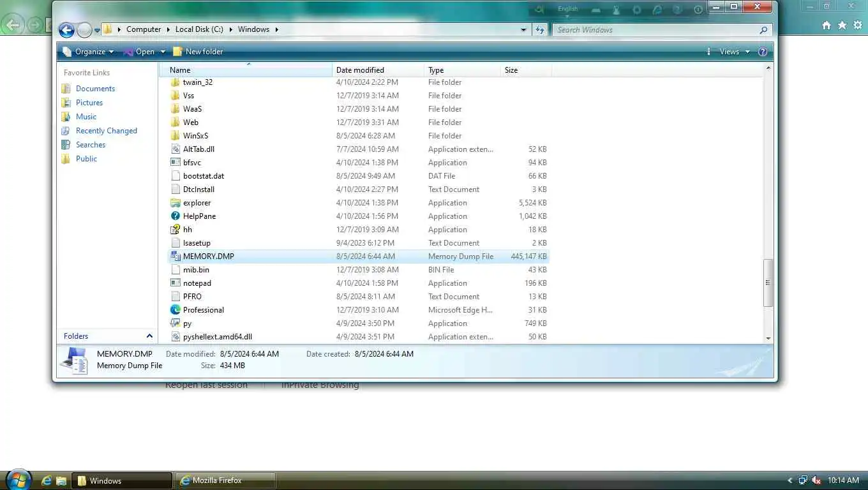Screen dimensions: 868x490
Task: Select the Vss folder icon
Action: (176, 96)
